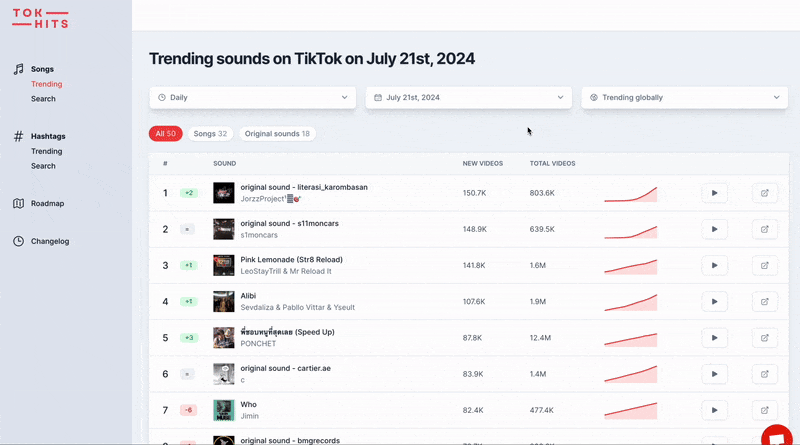Go to Trending under Hashtags
This screenshot has width=800, height=445.
[46, 151]
